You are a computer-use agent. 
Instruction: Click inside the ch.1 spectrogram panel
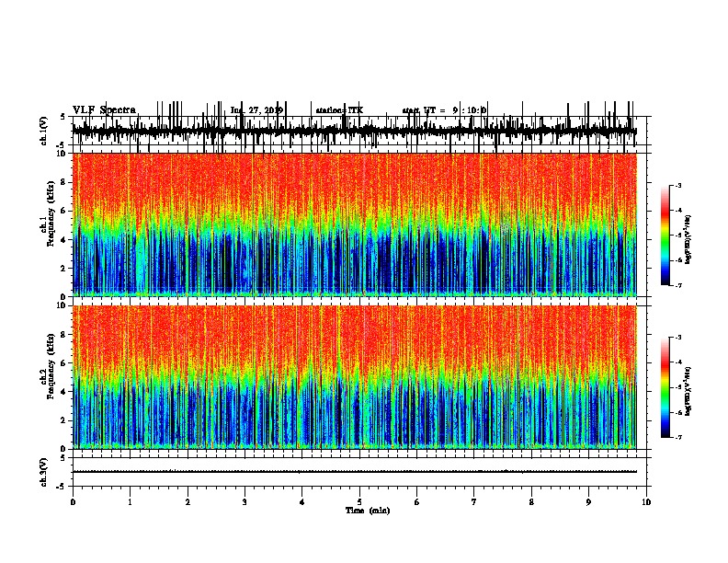[x=354, y=224]
